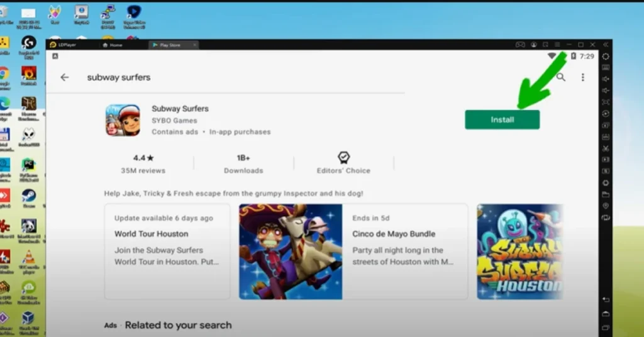Click the rotate screen sidebar icon
Viewport: 644px width, 337px height.
pyautogui.click(x=606, y=218)
